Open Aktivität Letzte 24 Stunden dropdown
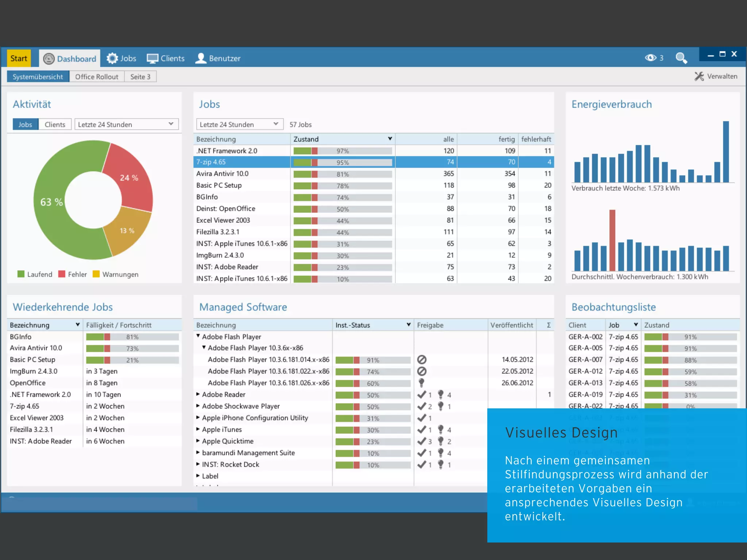The image size is (747, 560). click(126, 124)
